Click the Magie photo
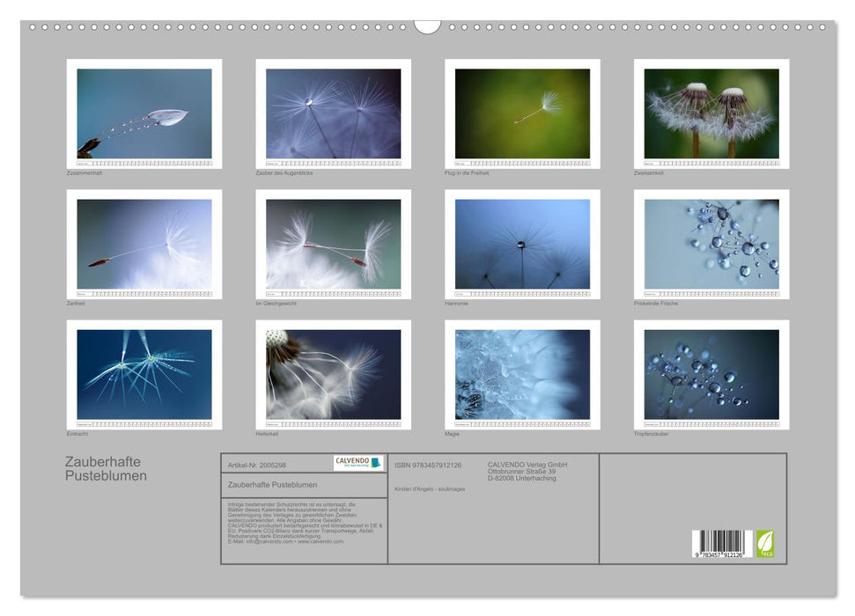This screenshot has width=855, height=616. pyautogui.click(x=522, y=374)
